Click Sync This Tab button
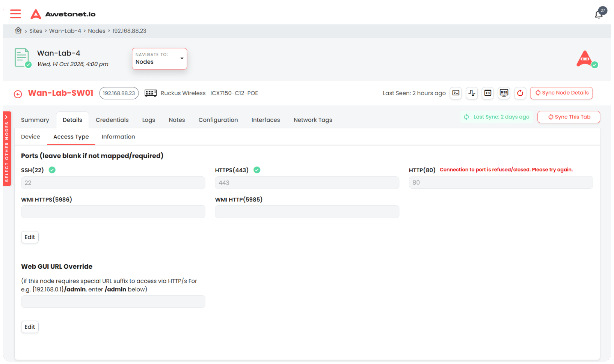 [x=569, y=117]
